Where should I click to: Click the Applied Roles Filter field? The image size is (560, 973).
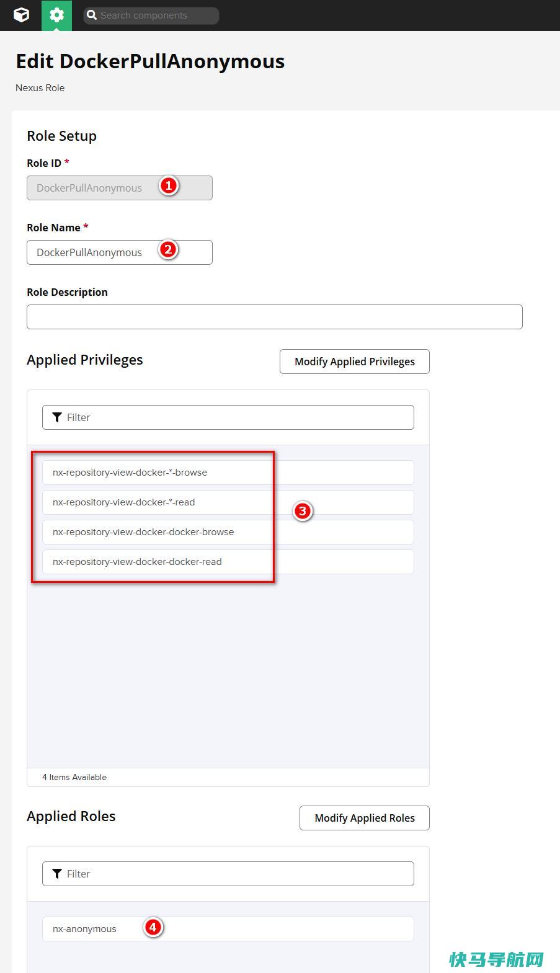228,874
